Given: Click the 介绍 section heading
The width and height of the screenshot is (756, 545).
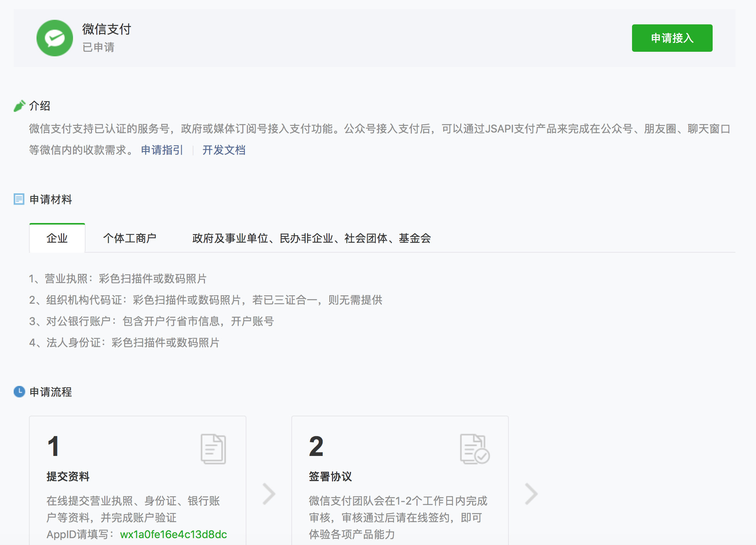Looking at the screenshot, I should pos(40,106).
